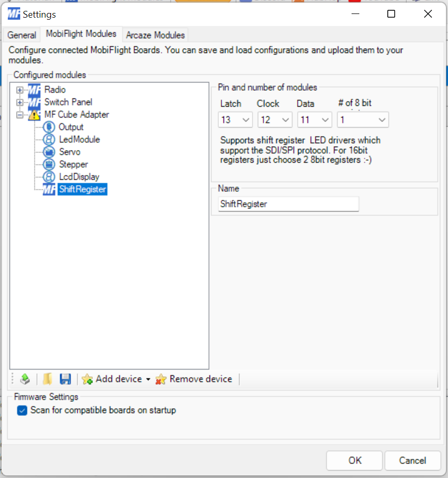Click the Add device label
This screenshot has height=478, width=448.
[x=119, y=379]
